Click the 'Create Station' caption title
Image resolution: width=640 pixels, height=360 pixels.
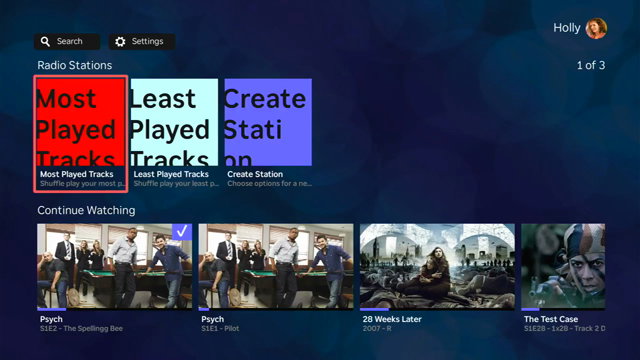[x=255, y=174]
